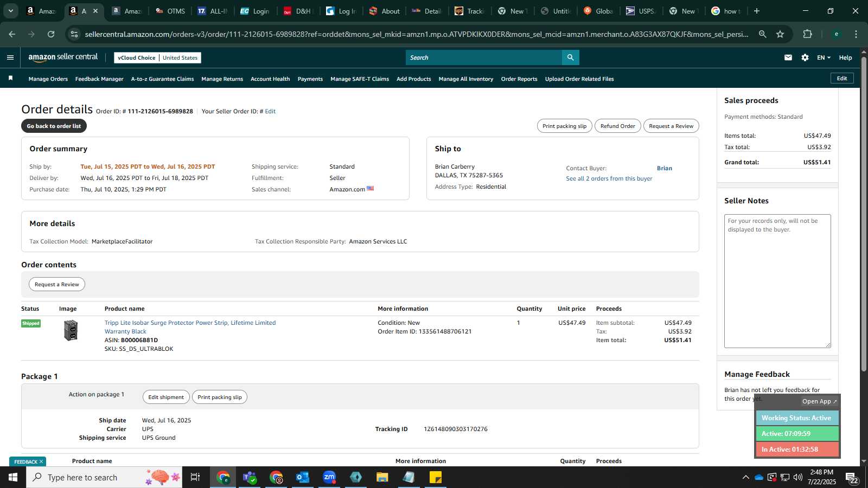Viewport: 868px width, 488px height.
Task: Click the Amazon Seller Central logo
Action: point(63,57)
